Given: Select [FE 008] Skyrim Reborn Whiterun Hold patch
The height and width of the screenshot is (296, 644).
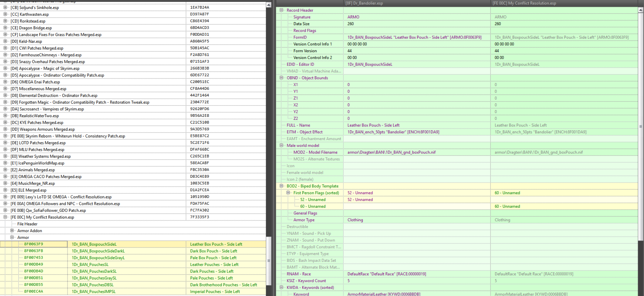Looking at the screenshot, I should [x=68, y=136].
